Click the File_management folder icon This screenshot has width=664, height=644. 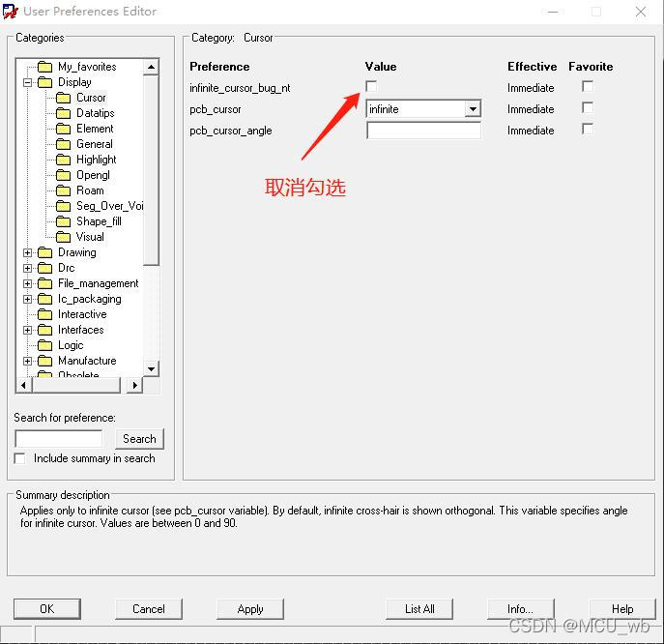tap(44, 283)
